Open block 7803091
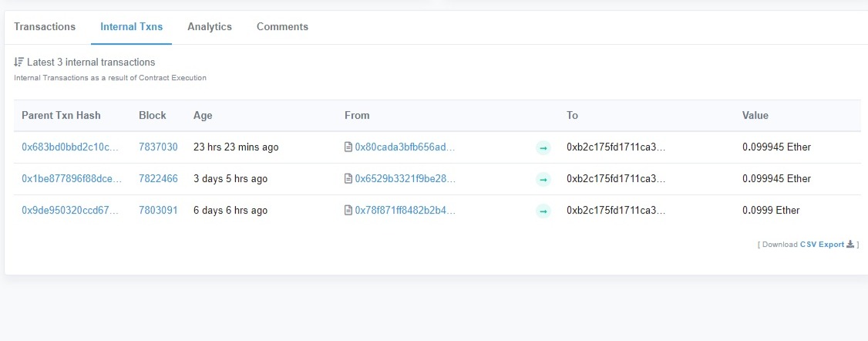This screenshot has height=341, width=868. [158, 211]
